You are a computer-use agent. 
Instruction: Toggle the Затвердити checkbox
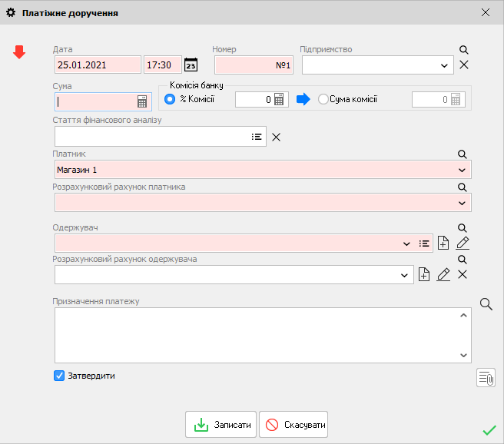coord(59,376)
